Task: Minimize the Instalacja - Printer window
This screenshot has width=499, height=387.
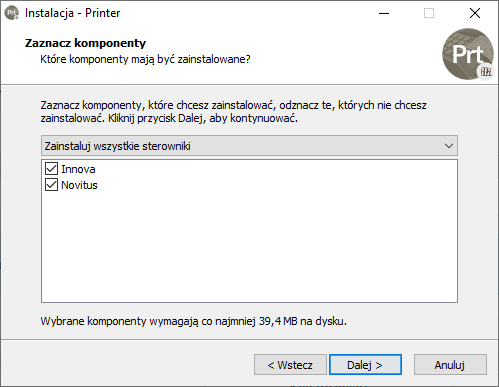Action: pyautogui.click(x=384, y=13)
